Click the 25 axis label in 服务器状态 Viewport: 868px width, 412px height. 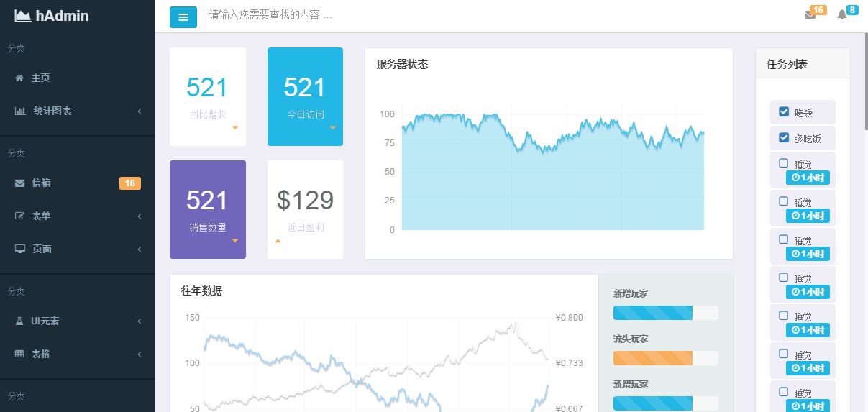(x=389, y=201)
